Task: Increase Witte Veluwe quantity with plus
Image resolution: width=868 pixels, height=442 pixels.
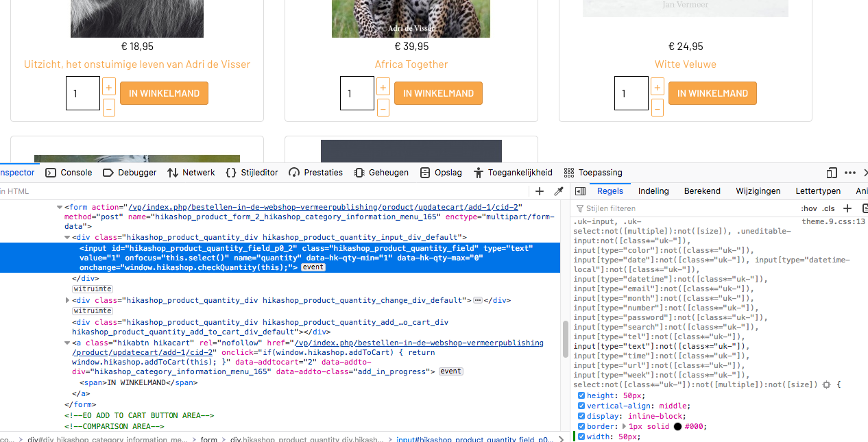Action: tap(657, 86)
